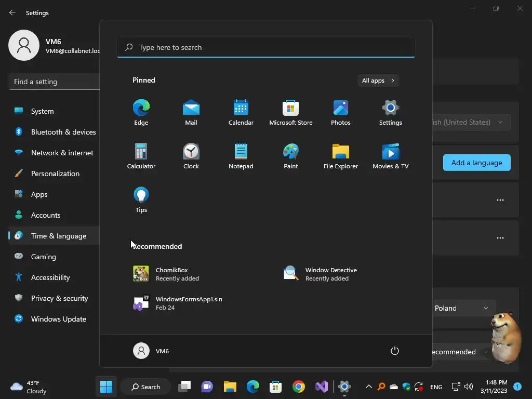Open Task View from the taskbar

[x=184, y=387]
